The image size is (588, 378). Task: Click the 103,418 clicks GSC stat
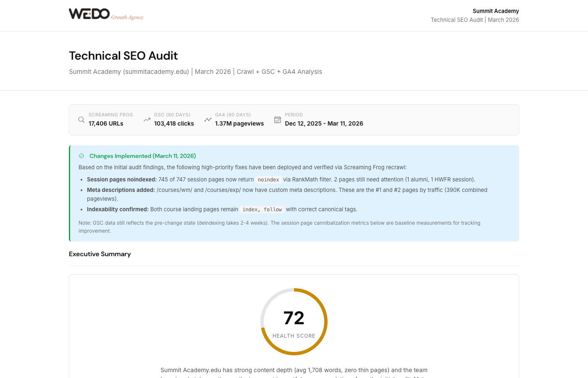(174, 123)
